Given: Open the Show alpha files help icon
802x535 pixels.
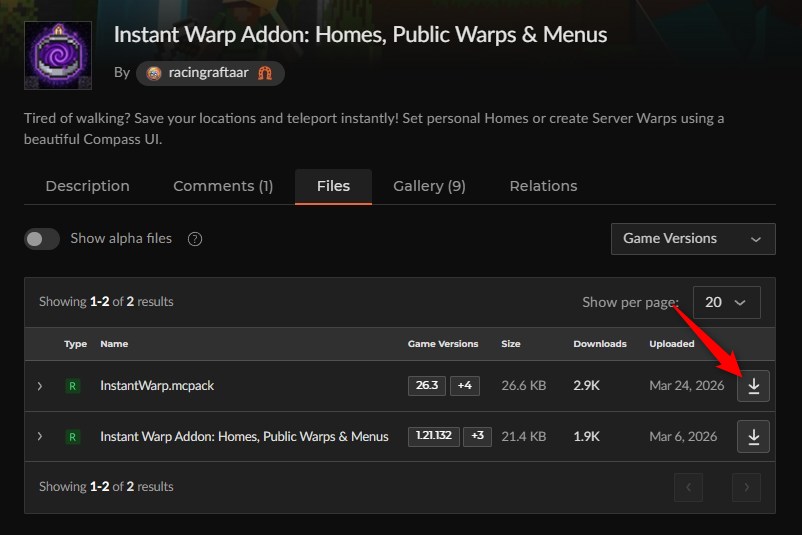Looking at the screenshot, I should (x=195, y=239).
